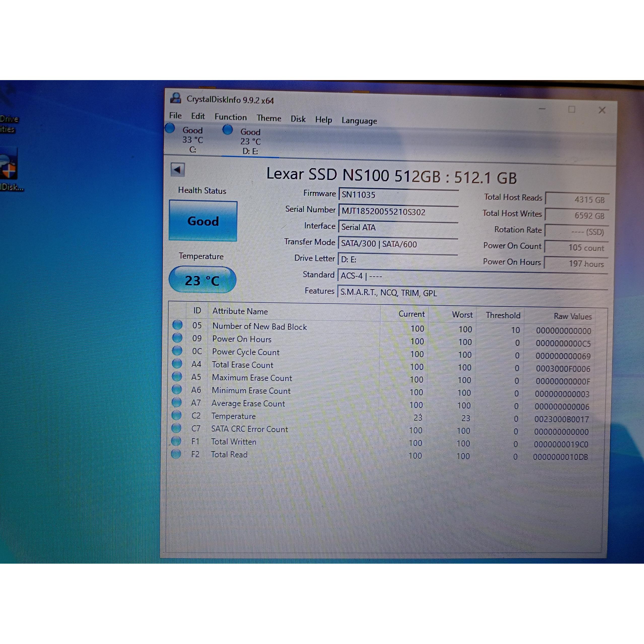Select the C: drive tab
Screen dimensions: 644x644
pyautogui.click(x=192, y=140)
